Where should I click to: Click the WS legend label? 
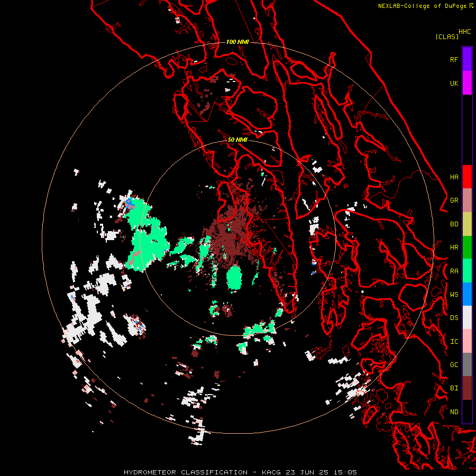tap(454, 295)
